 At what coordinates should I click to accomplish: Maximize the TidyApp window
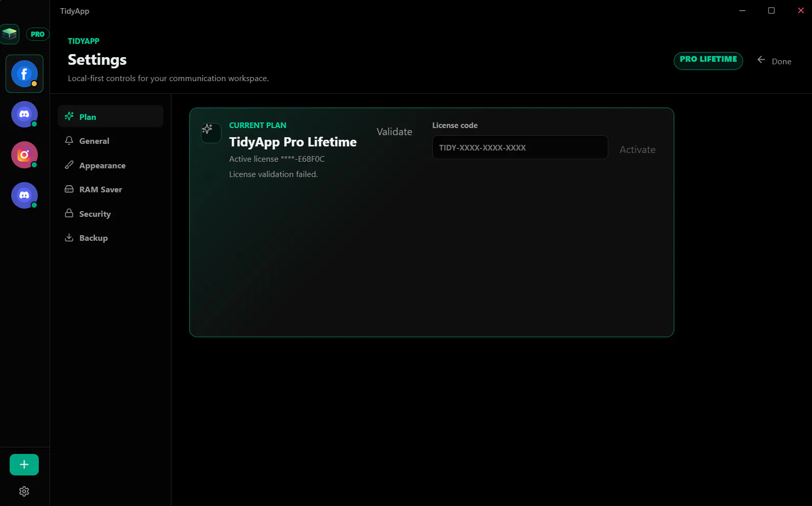point(772,11)
